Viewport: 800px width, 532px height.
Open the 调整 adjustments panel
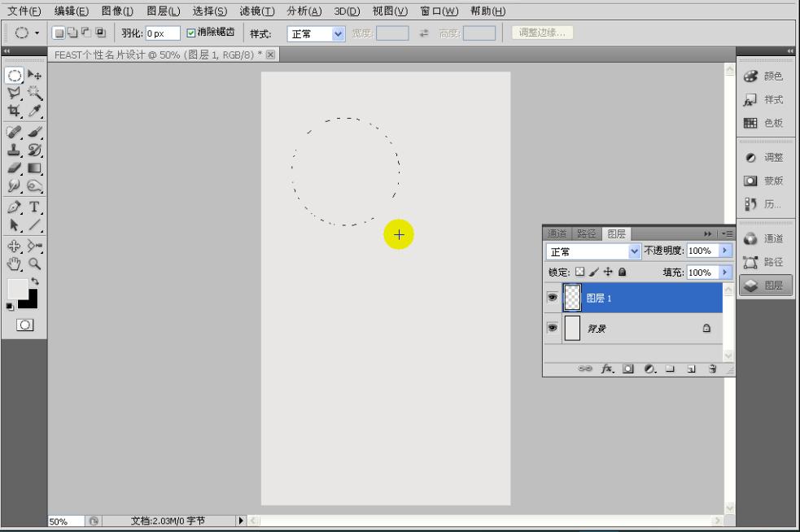pyautogui.click(x=765, y=157)
